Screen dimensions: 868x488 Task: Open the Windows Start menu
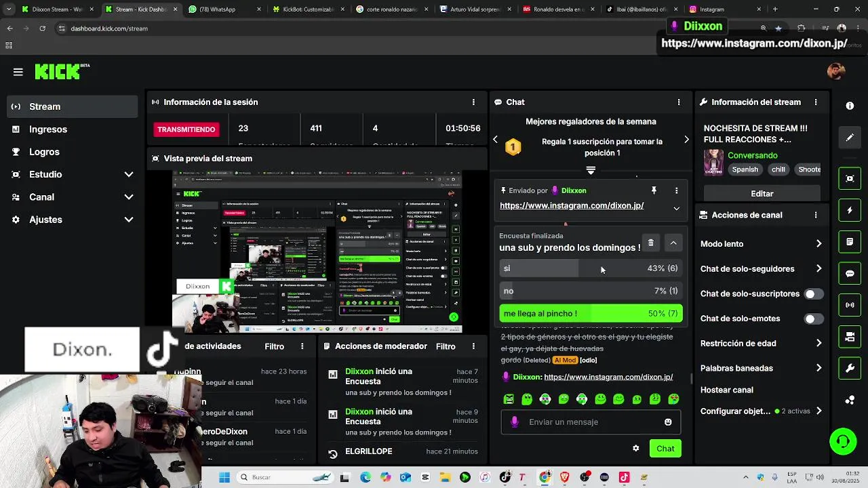(224, 477)
